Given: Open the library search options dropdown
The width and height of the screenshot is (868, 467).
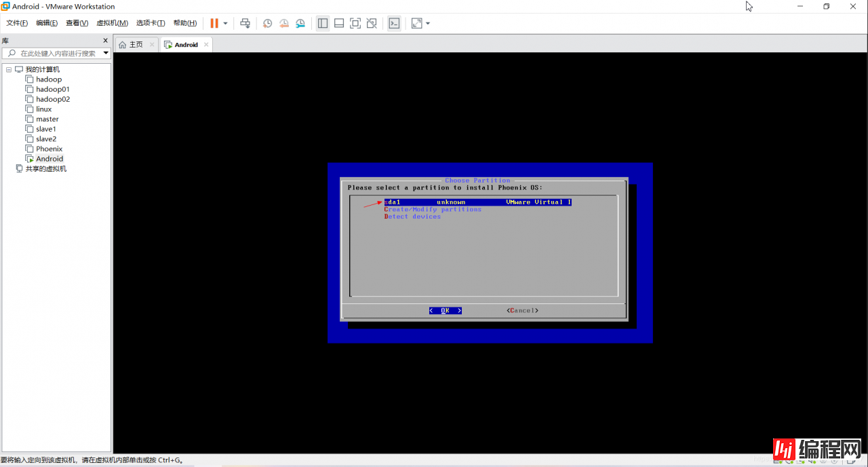Looking at the screenshot, I should [106, 53].
